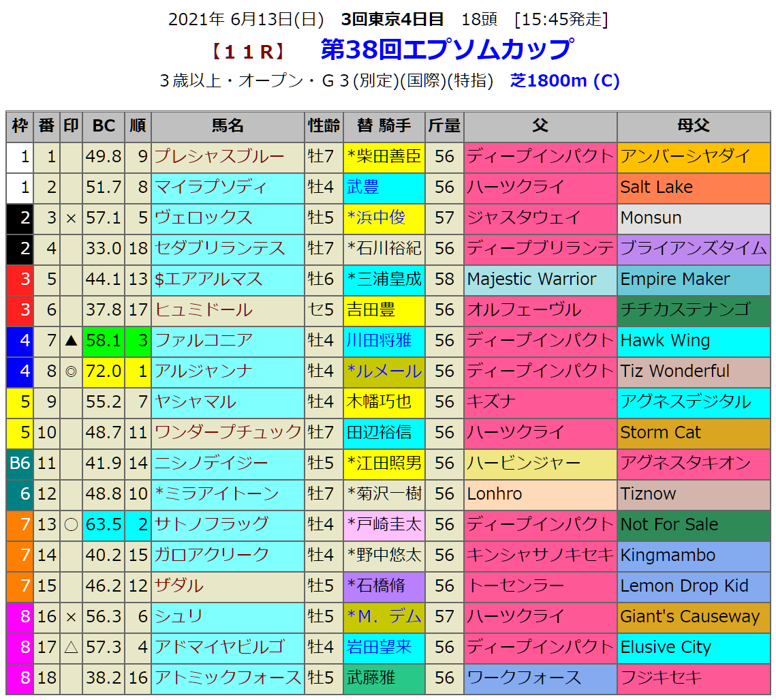Click the × mark in ヴェロックス's row

click(71, 218)
